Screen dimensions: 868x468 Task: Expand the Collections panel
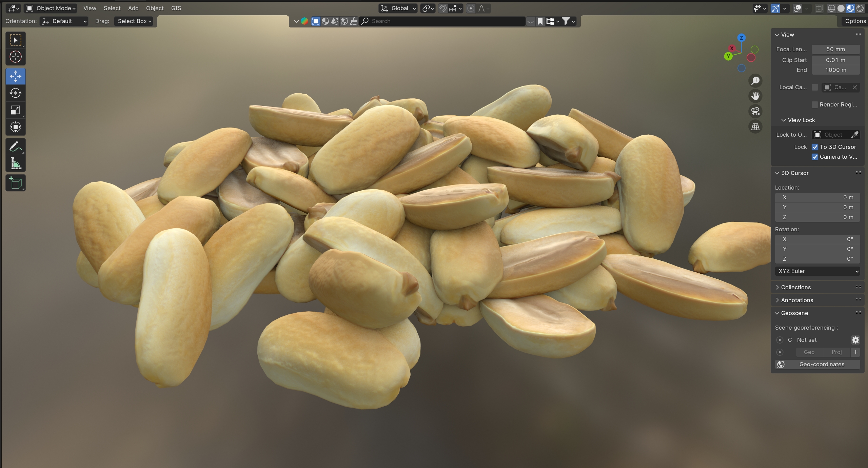(795, 287)
